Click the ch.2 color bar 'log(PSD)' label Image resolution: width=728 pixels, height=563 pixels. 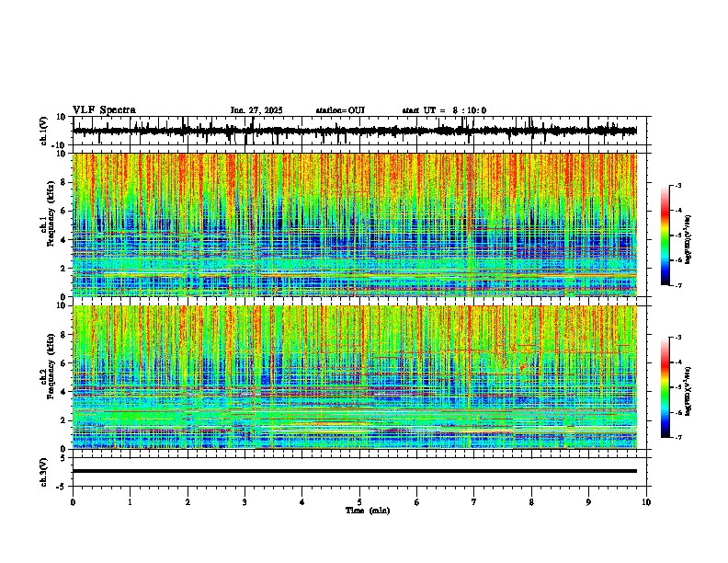pyautogui.click(x=688, y=391)
